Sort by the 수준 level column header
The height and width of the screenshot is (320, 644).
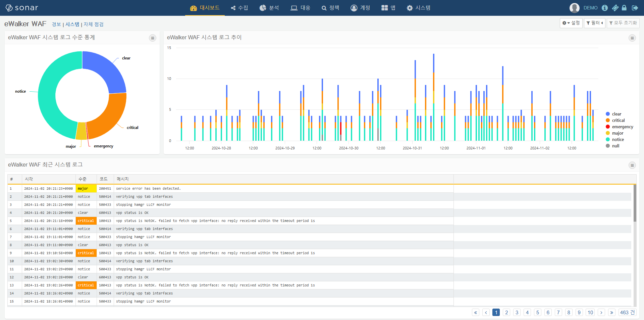[x=86, y=179]
